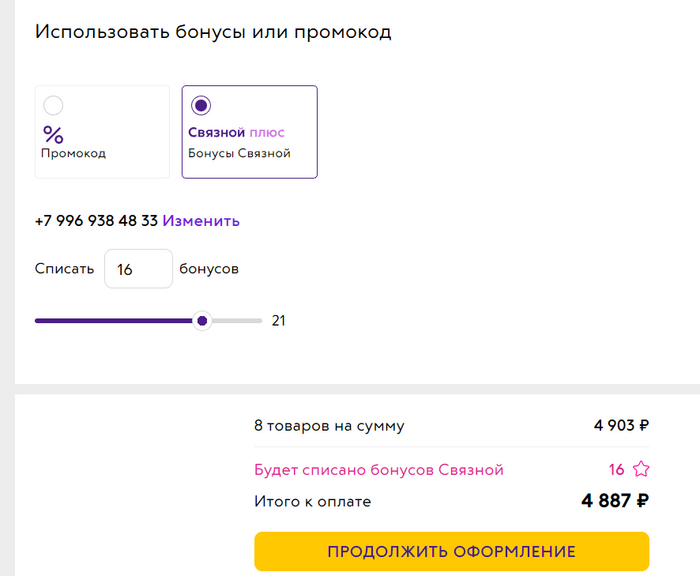Viewport: 700px width, 576px height.
Task: Click the Бонусы Связной card label
Action: (239, 154)
